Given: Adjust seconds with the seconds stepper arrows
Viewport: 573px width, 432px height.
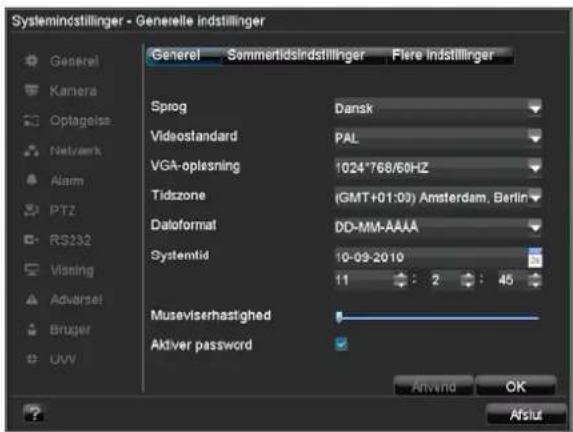Looking at the screenshot, I should pos(535,280).
